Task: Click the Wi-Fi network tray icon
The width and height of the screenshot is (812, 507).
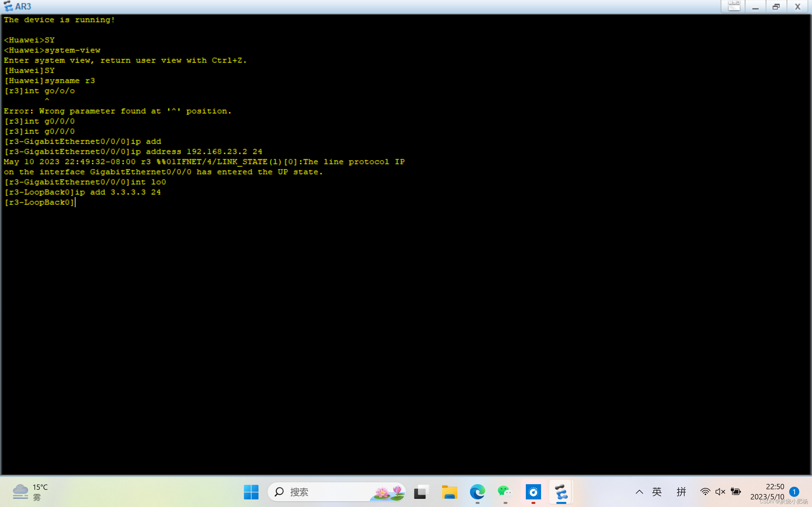Action: [x=705, y=492]
